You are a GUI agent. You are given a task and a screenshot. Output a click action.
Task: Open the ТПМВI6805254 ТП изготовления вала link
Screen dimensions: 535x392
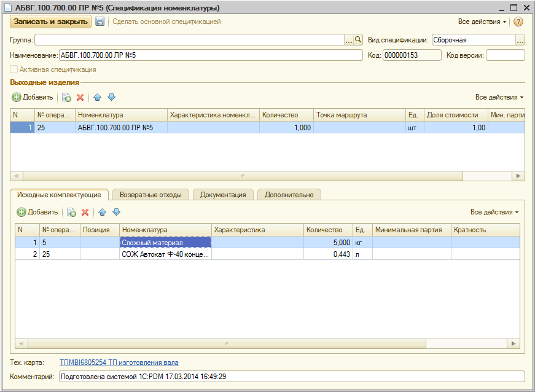click(x=119, y=363)
